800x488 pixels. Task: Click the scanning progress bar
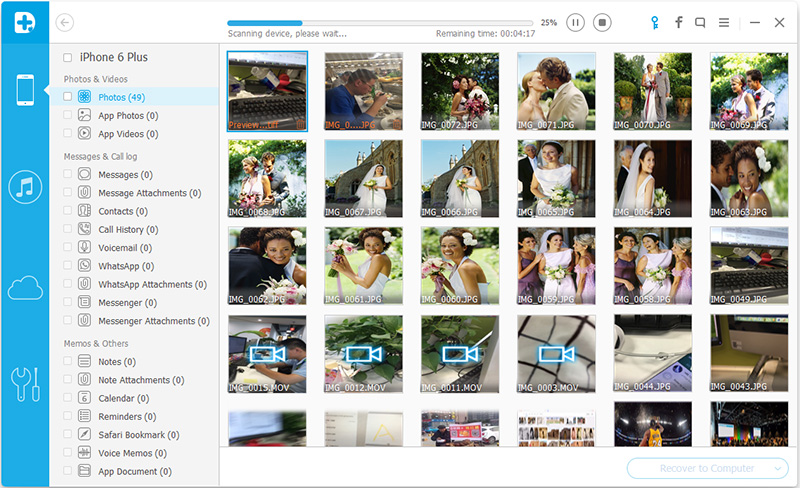[380, 21]
